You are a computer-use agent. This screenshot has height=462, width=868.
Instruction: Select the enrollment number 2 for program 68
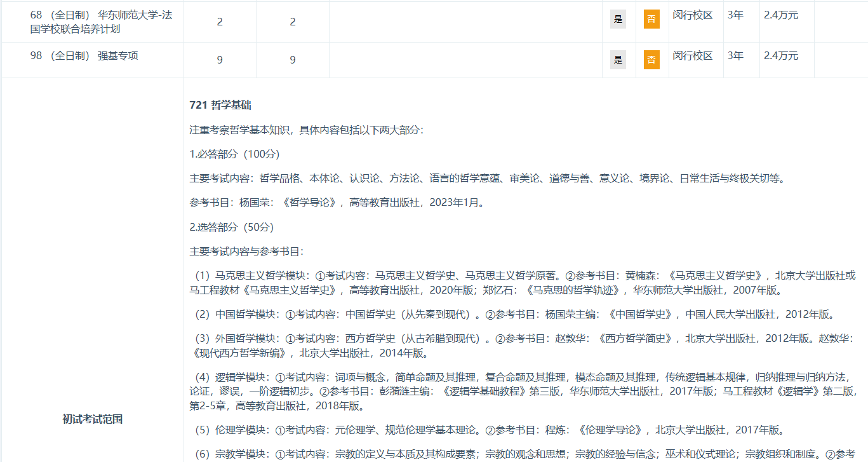coord(219,21)
